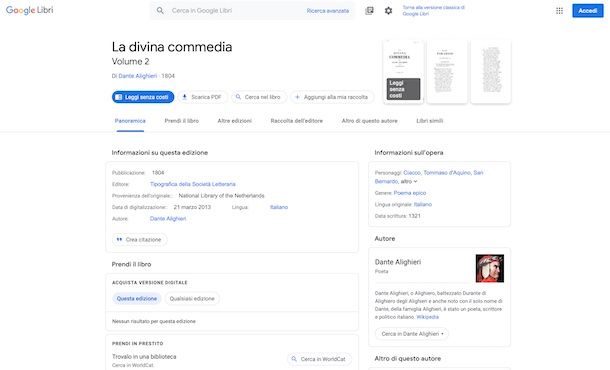Image resolution: width=610 pixels, height=370 pixels.
Task: Select the Qualsiasi edizione chip
Action: 192,298
